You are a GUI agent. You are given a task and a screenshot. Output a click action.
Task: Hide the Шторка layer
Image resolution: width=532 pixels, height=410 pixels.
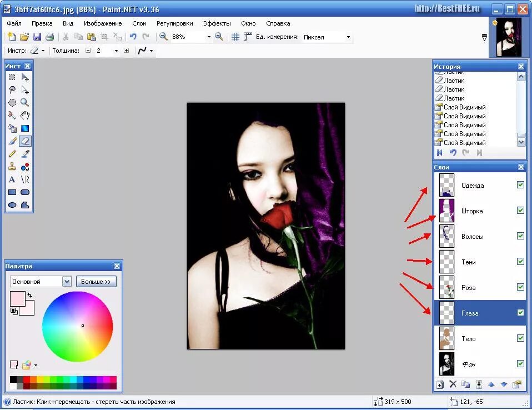520,211
